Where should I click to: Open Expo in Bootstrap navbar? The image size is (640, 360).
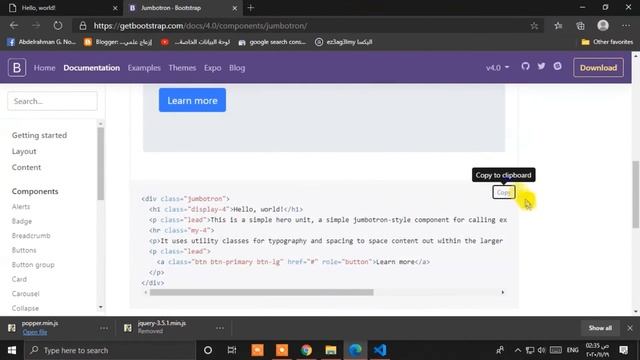point(213,68)
